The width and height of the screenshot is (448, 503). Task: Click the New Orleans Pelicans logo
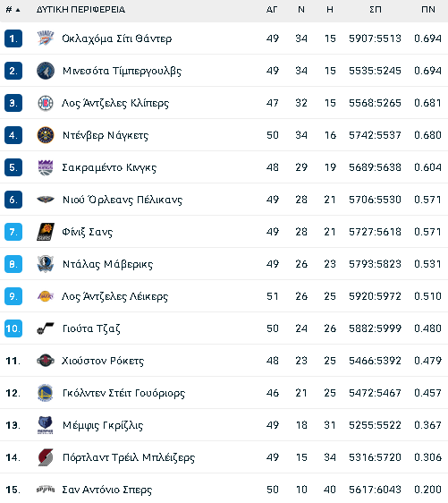[46, 200]
